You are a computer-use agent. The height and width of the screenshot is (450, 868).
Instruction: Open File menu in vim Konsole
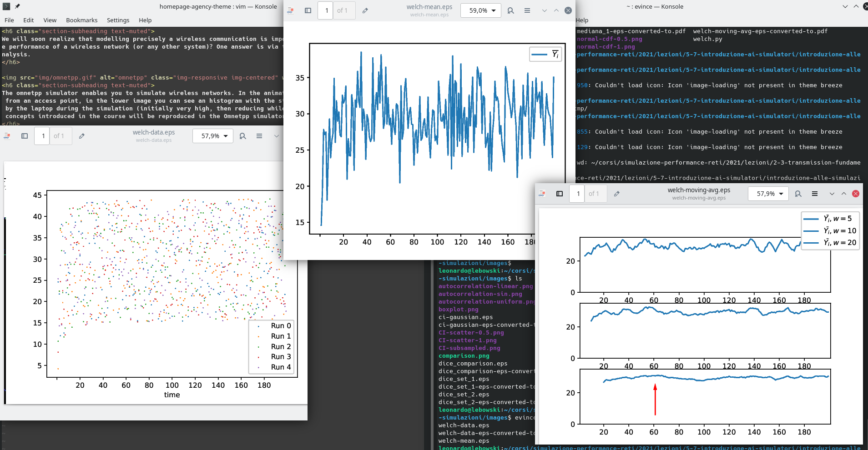9,20
